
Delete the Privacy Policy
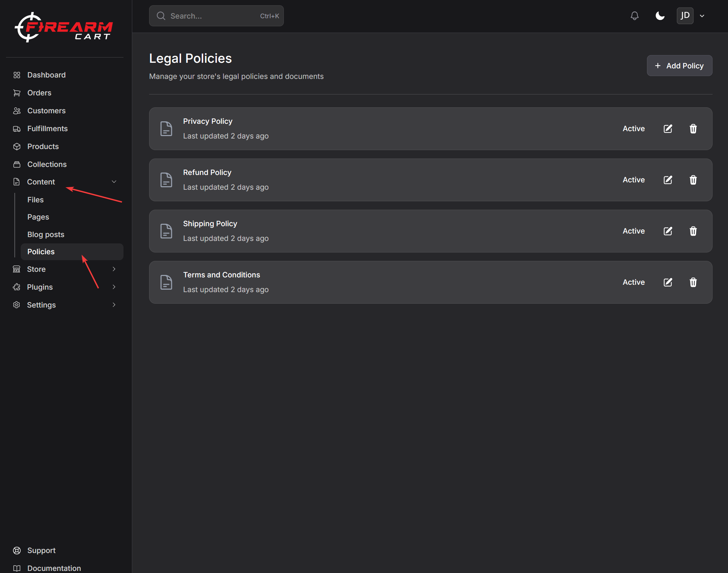[693, 129]
